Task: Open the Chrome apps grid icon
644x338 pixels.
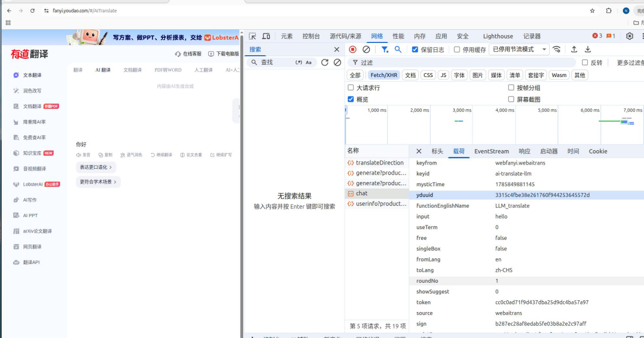Action: [x=8, y=23]
